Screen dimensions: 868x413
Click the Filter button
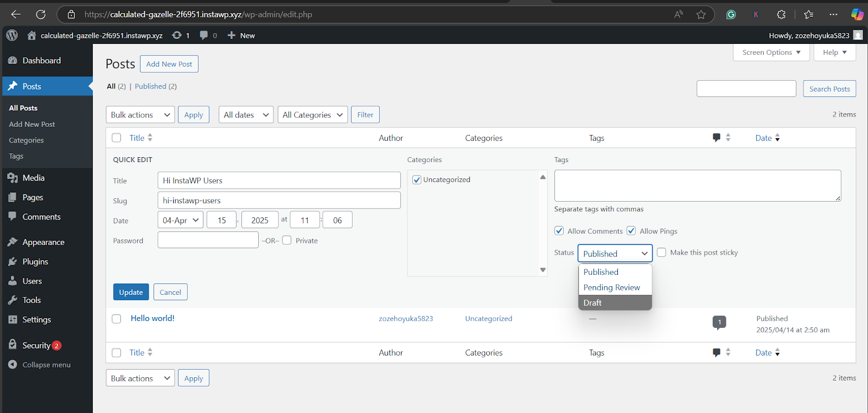click(x=365, y=114)
